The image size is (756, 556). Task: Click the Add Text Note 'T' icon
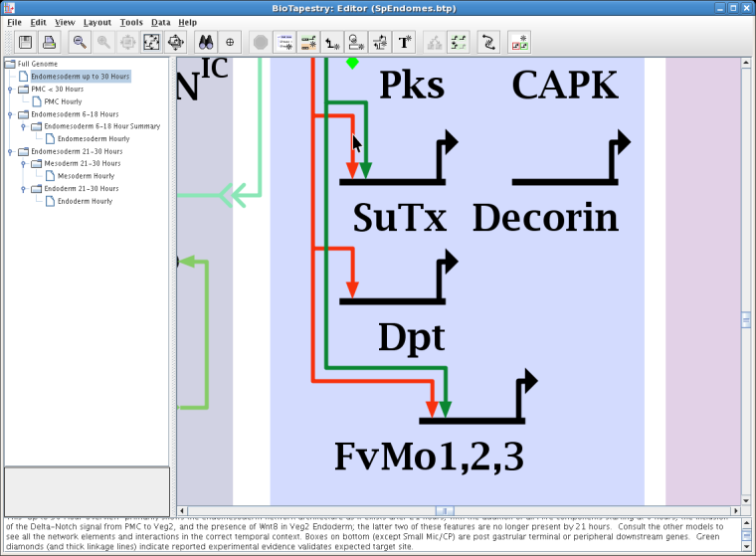click(x=404, y=42)
